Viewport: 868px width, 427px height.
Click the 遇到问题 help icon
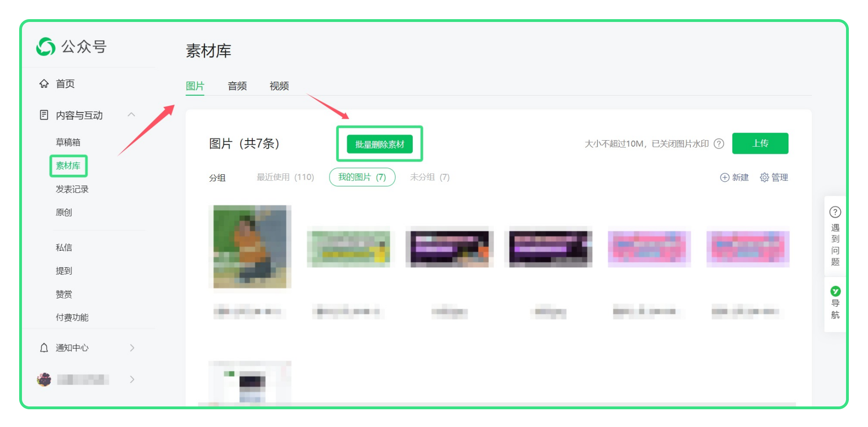click(x=835, y=212)
